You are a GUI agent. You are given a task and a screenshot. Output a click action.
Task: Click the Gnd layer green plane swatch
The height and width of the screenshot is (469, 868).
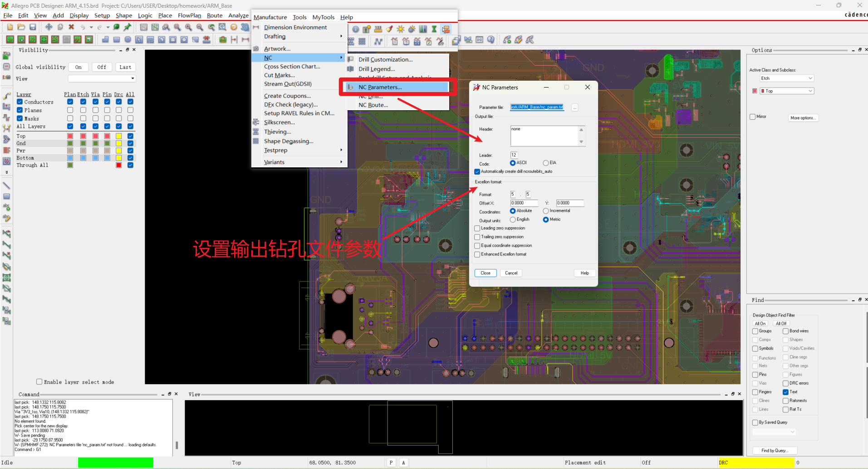click(x=70, y=143)
